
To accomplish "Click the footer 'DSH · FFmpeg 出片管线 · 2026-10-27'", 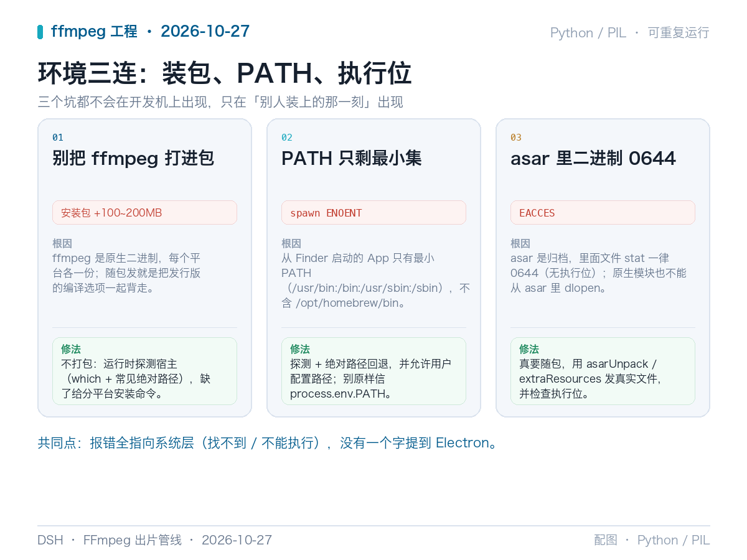I will click(155, 540).
